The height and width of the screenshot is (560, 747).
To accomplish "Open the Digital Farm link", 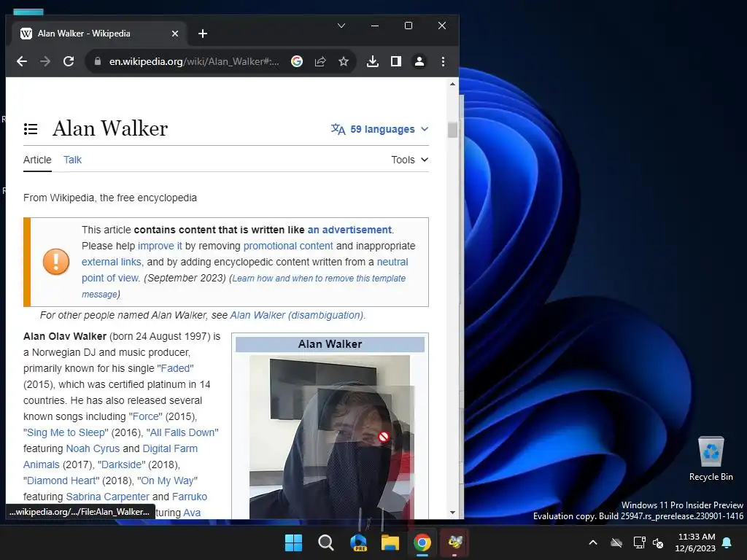I will [170, 448].
